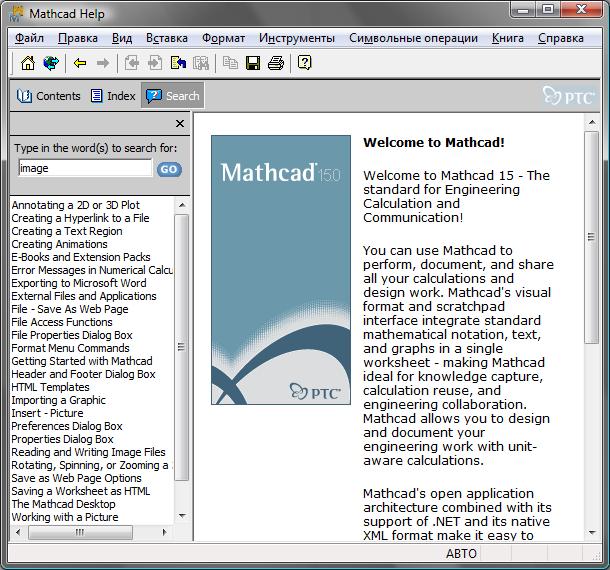Select 'Format Menu Commands' result
The image size is (610, 570).
[x=70, y=348]
